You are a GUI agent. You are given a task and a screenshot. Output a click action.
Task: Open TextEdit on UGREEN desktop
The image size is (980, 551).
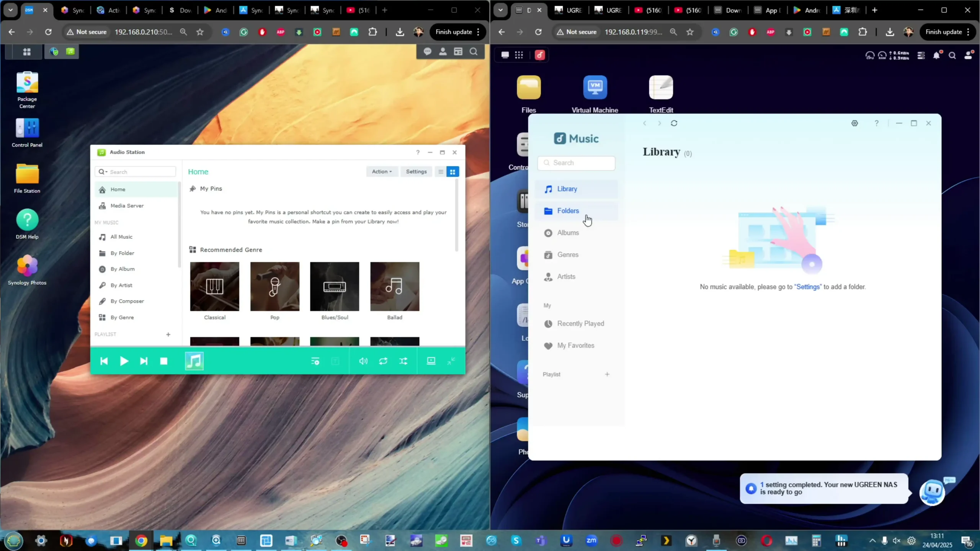point(661,94)
